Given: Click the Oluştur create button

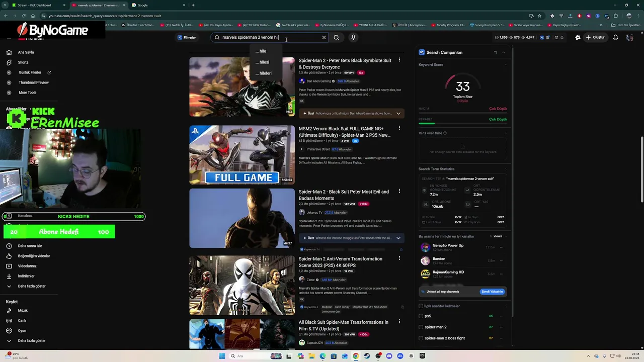Looking at the screenshot, I should [595, 37].
